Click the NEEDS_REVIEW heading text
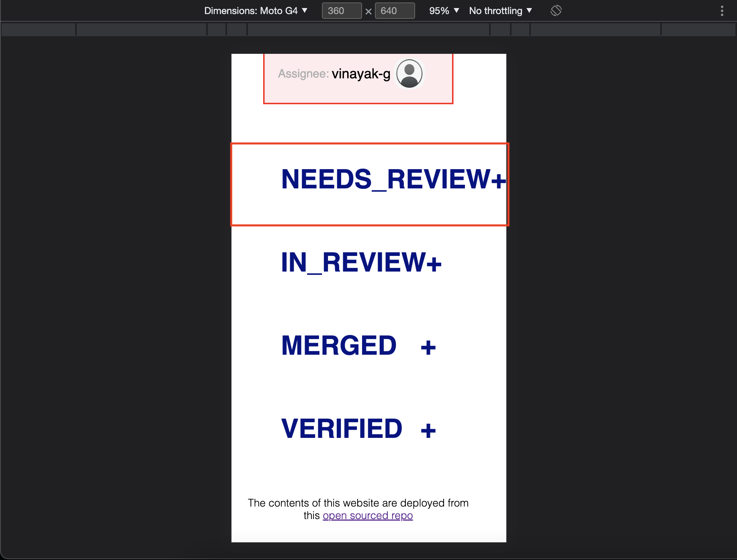This screenshot has width=737, height=560. [x=386, y=179]
